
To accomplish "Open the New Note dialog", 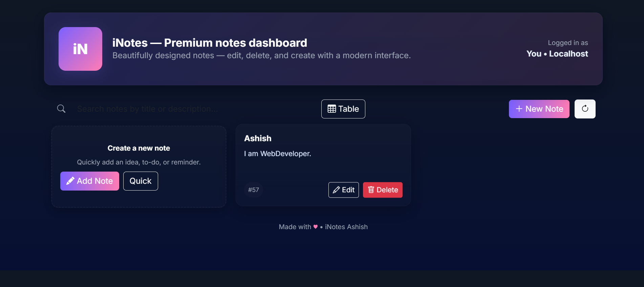I will tap(539, 109).
